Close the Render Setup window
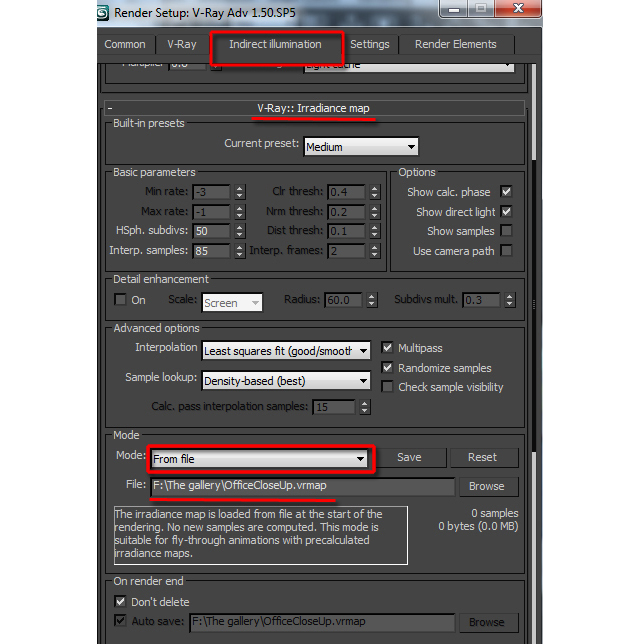The image size is (640, 644). [x=518, y=8]
